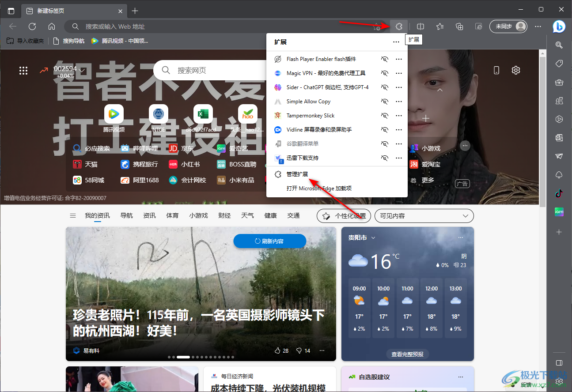
Task: Toggle toolbar visibility for Tampermonkey Slick
Action: (x=384, y=116)
